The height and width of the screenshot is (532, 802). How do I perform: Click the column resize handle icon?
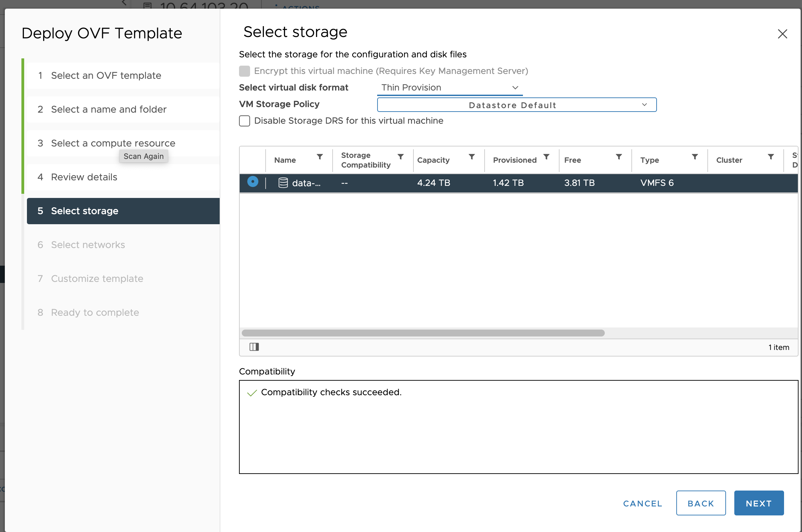click(254, 346)
